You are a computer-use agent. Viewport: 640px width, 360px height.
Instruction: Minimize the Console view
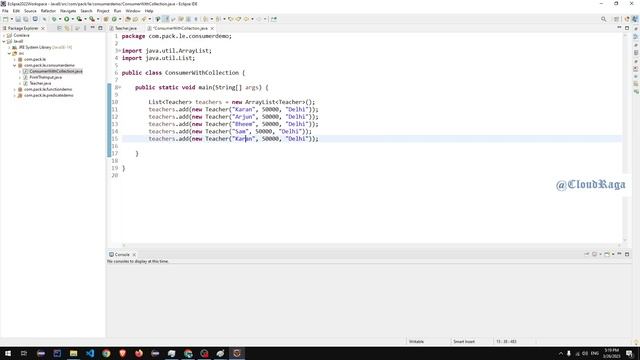619,254
